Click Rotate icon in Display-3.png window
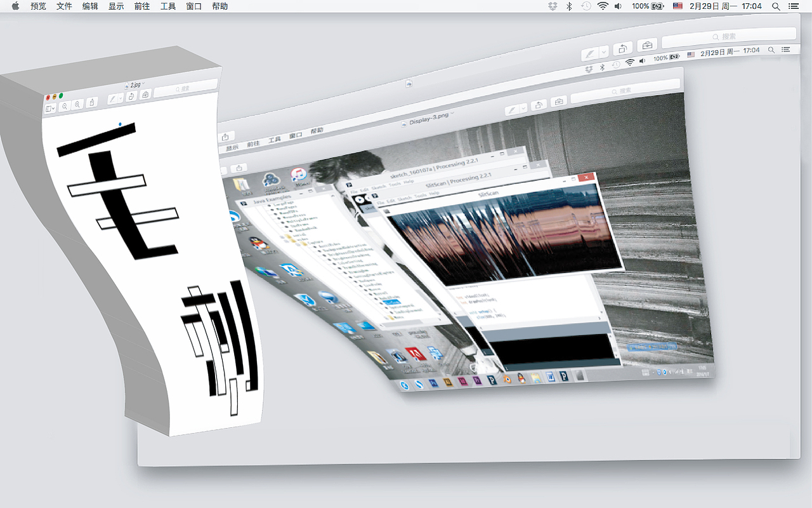The height and width of the screenshot is (508, 812). tap(539, 105)
